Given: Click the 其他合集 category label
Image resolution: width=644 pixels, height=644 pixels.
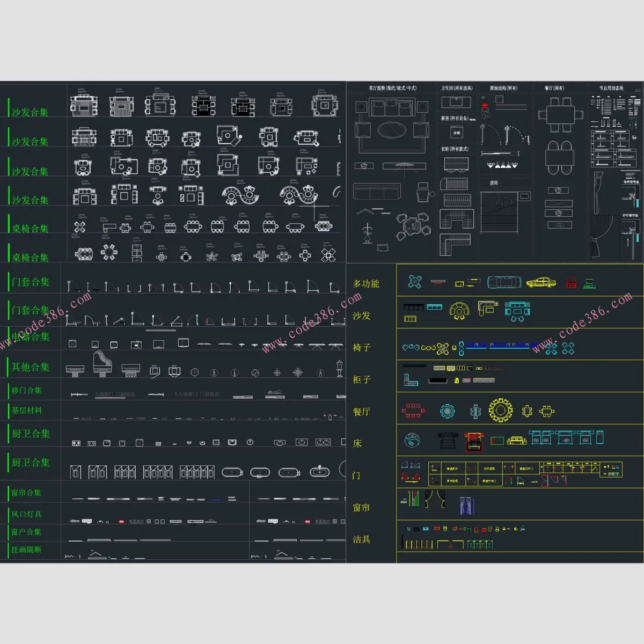Looking at the screenshot, I should 31,367.
